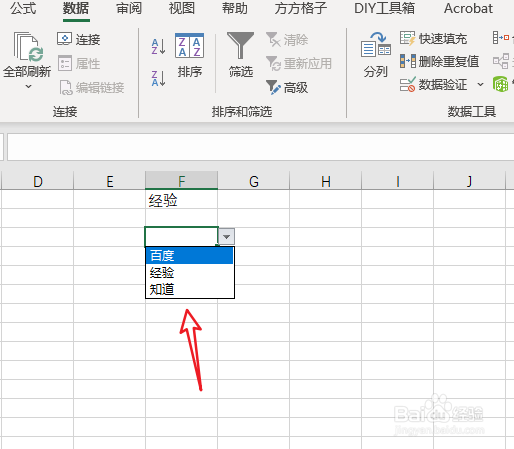
Task: Click Flash Fill (快速填充)
Action: click(x=433, y=39)
